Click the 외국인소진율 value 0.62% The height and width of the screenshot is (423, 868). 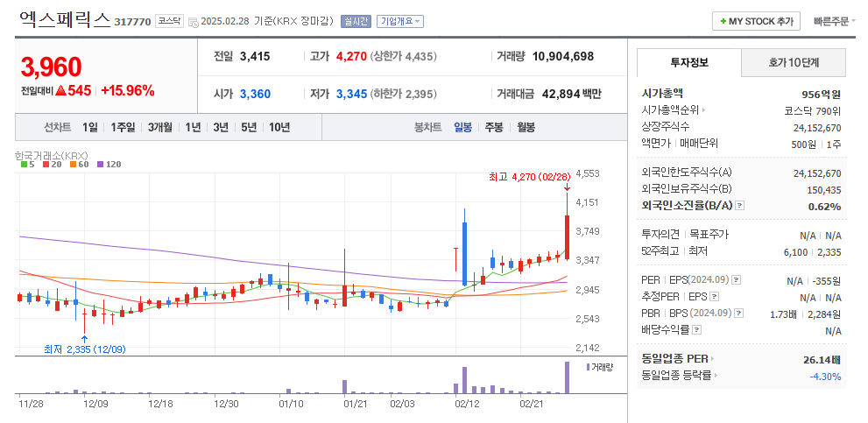click(x=827, y=207)
